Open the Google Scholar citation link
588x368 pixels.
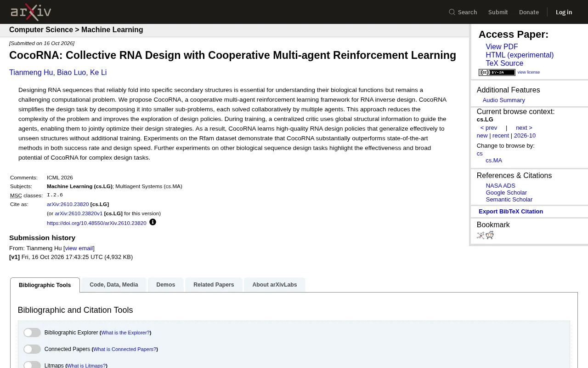click(x=506, y=193)
